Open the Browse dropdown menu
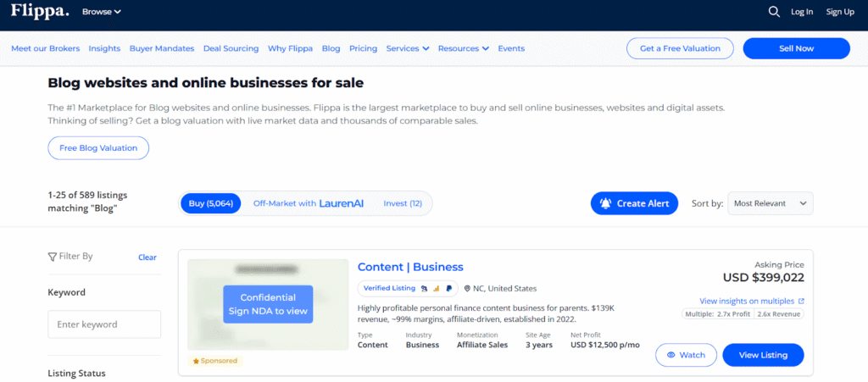The height and width of the screenshot is (382, 868). click(101, 12)
